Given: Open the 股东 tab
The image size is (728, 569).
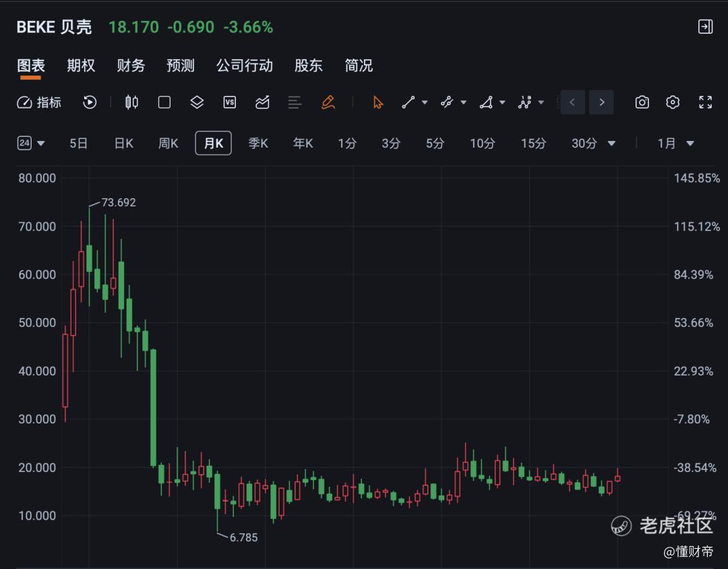Looking at the screenshot, I should click(x=308, y=65).
